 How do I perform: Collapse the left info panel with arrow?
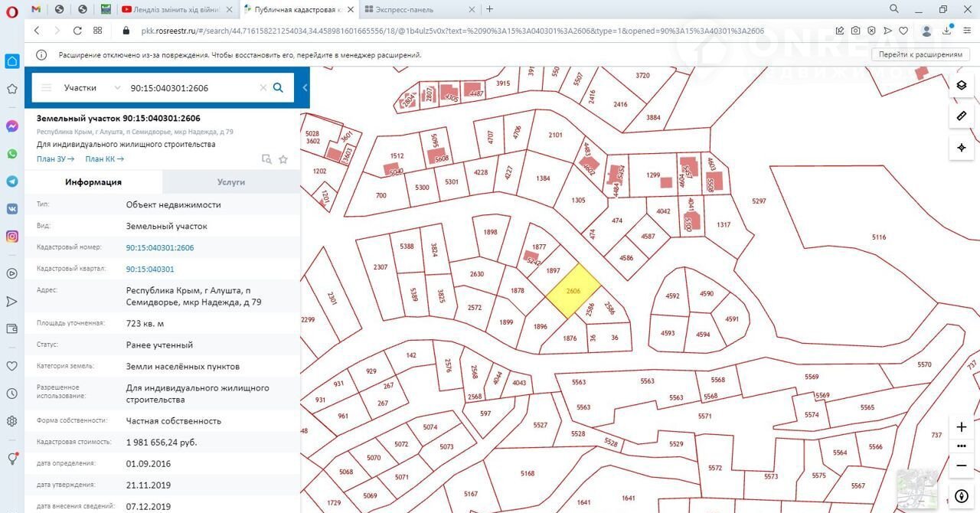click(x=305, y=87)
